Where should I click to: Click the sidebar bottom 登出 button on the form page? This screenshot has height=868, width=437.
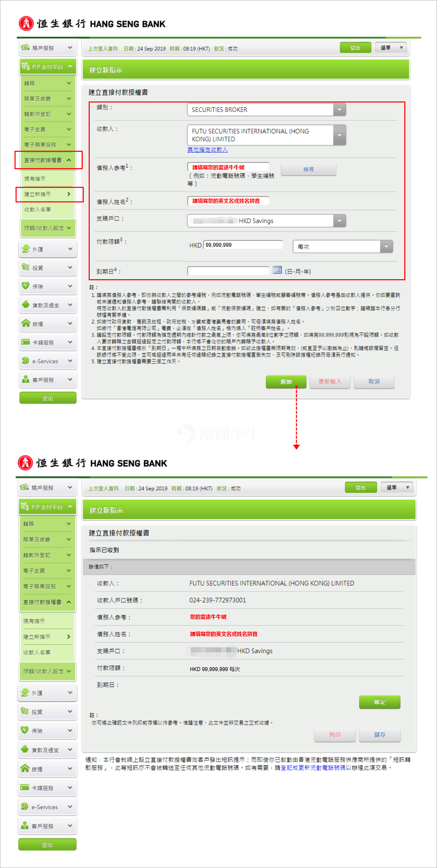pyautogui.click(x=48, y=398)
